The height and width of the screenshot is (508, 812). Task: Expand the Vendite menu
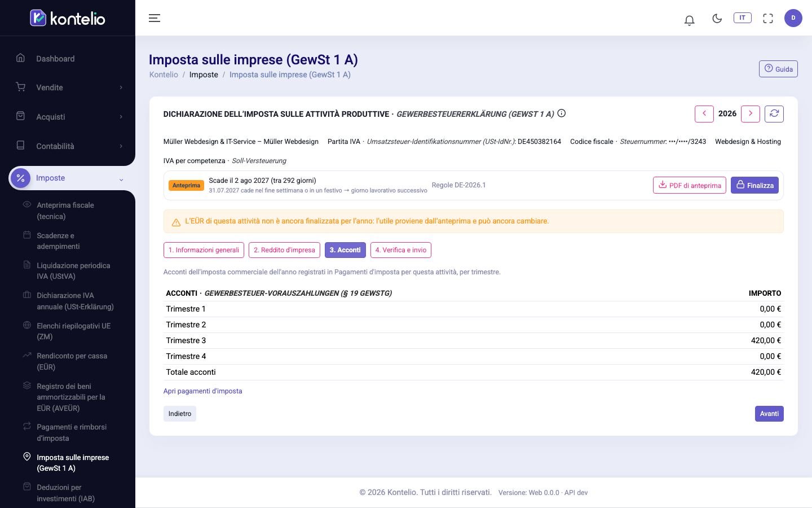pos(68,87)
